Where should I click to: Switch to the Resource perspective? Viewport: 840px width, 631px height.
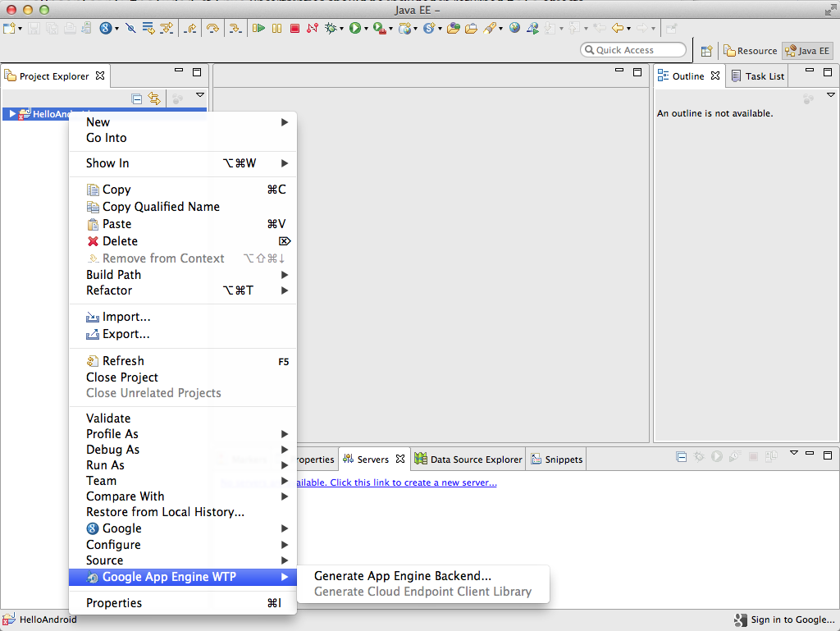pos(750,51)
